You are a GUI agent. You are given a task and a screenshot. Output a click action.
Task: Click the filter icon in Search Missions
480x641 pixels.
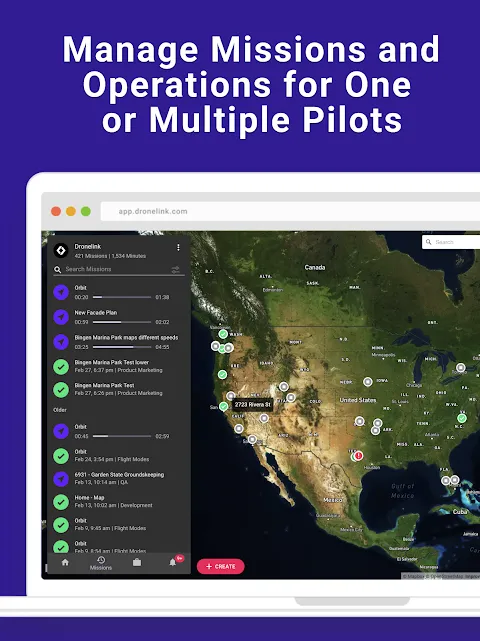175,269
